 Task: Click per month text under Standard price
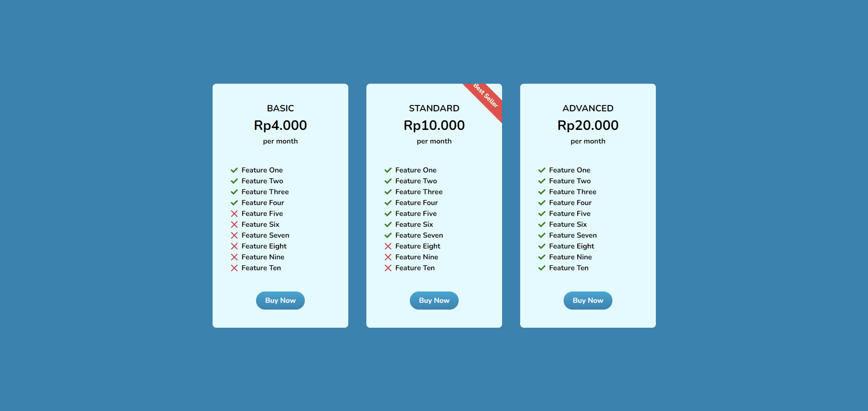point(434,141)
